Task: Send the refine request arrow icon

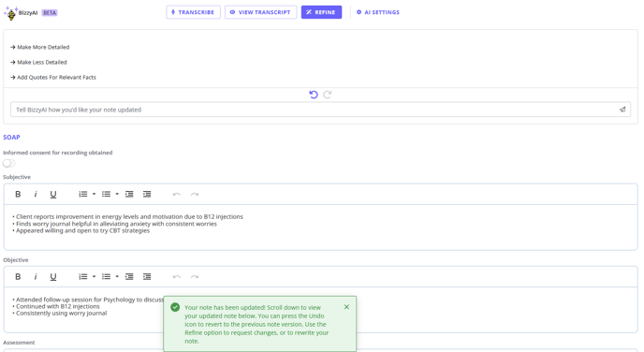Action: click(x=622, y=110)
